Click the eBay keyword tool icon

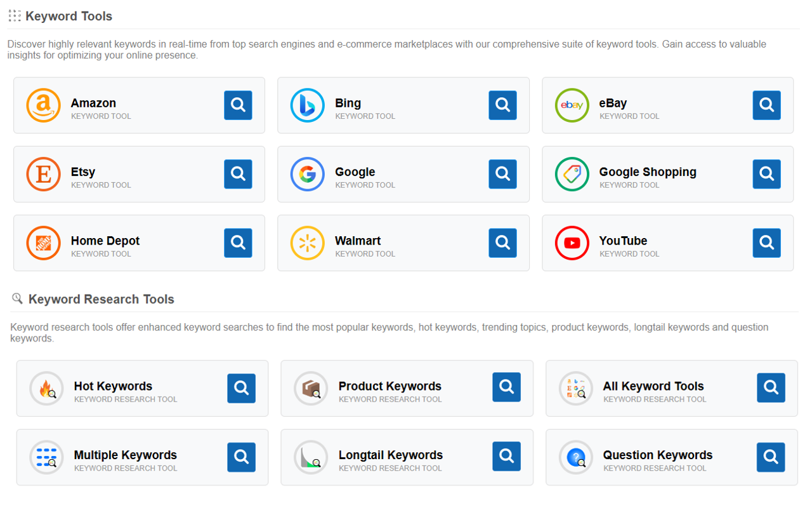(572, 105)
